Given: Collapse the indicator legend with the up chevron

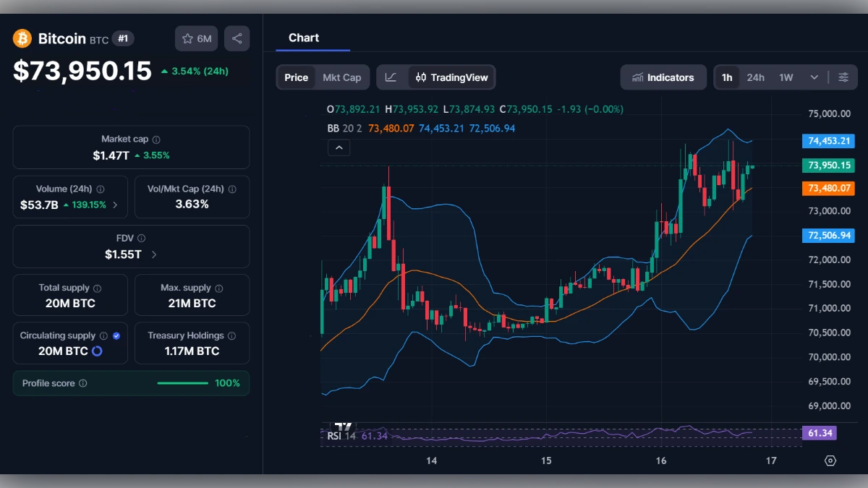Looking at the screenshot, I should tap(339, 147).
